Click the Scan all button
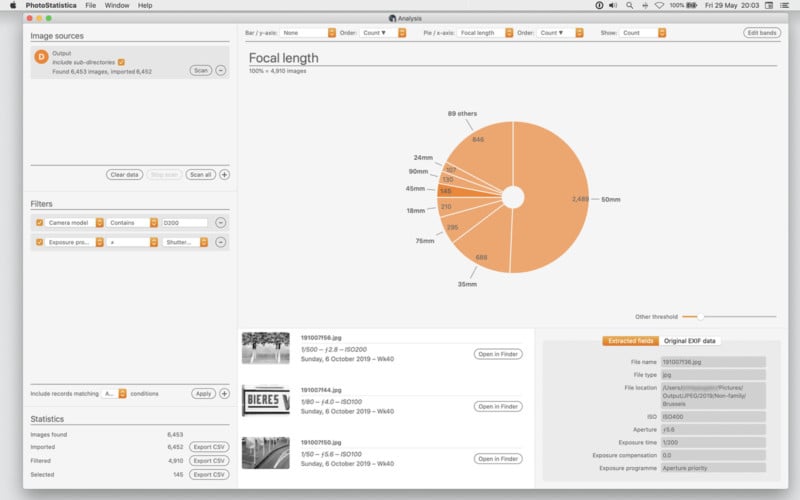This screenshot has width=800, height=500. 201,174
